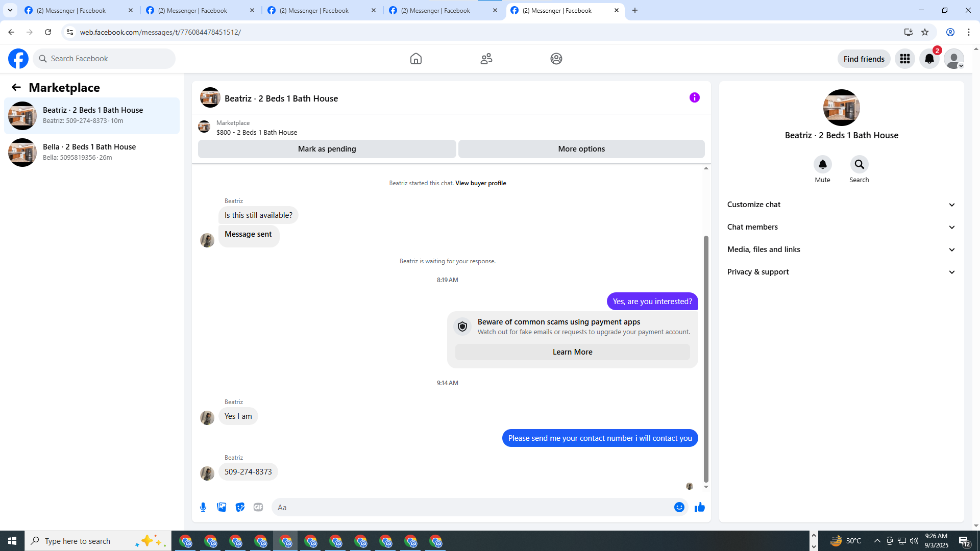Open the Facebook menu grid icon
Screen dimensions: 980x551
tap(905, 59)
